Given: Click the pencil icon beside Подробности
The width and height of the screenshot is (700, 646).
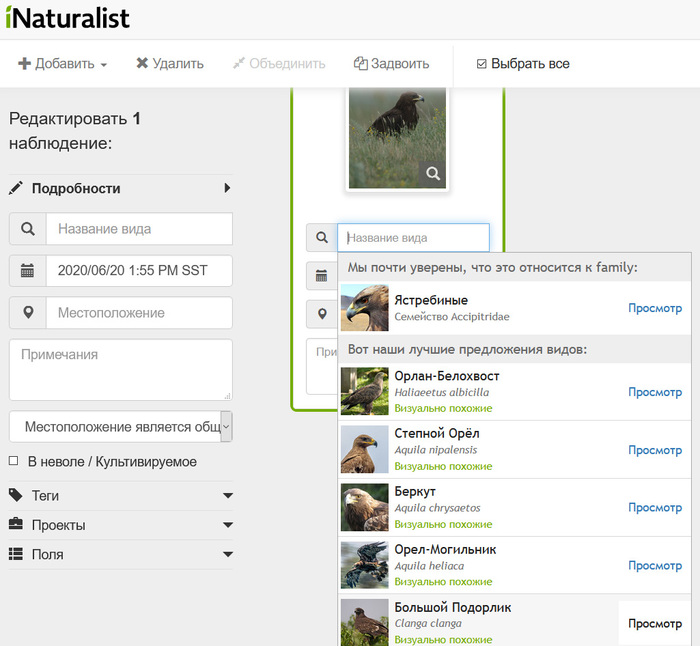Looking at the screenshot, I should (x=16, y=188).
